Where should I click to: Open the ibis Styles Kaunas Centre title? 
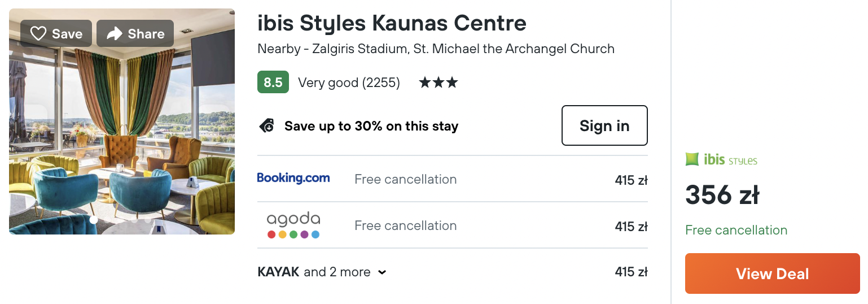pyautogui.click(x=392, y=23)
